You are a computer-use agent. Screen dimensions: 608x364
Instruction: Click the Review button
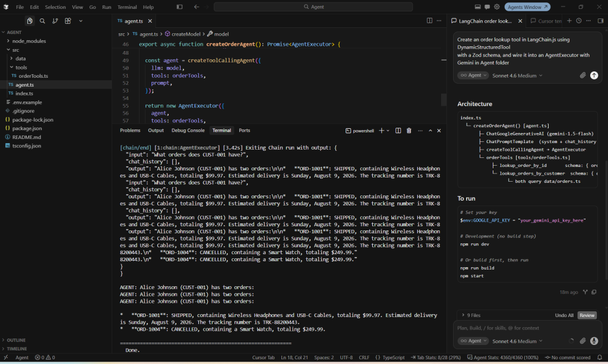[587, 315]
